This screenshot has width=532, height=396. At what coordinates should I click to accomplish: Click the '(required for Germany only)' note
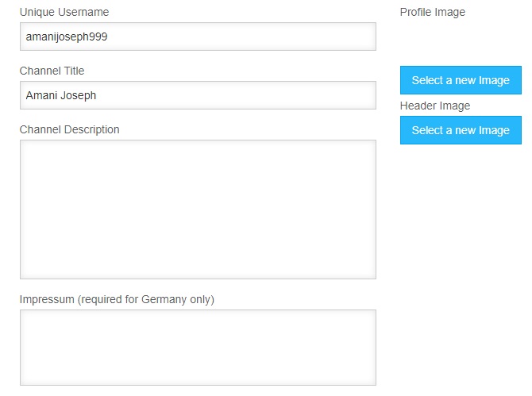point(146,299)
